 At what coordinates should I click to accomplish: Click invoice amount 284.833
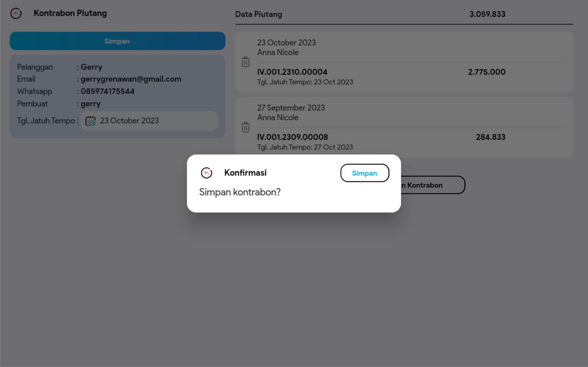coord(490,137)
